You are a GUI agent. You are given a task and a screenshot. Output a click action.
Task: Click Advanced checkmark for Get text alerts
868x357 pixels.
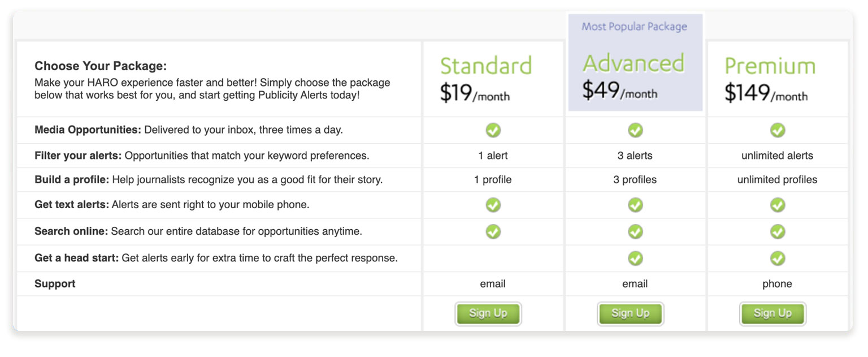tap(636, 205)
